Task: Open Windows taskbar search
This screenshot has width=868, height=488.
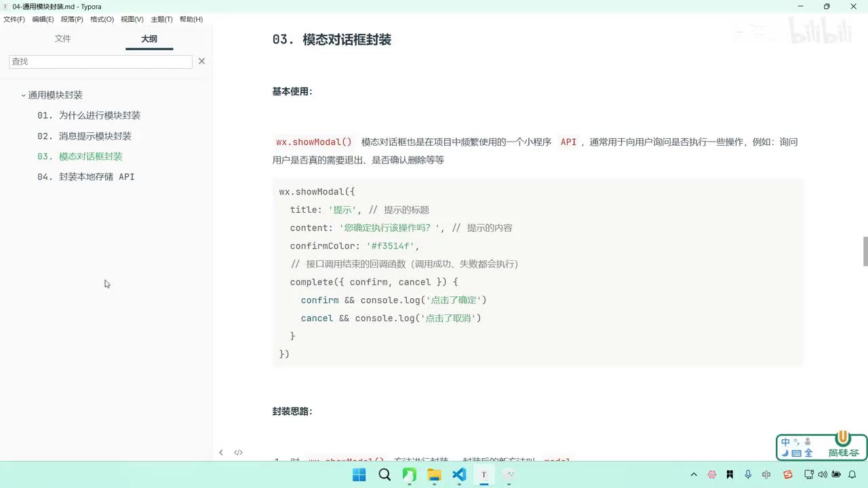Action: point(384,474)
